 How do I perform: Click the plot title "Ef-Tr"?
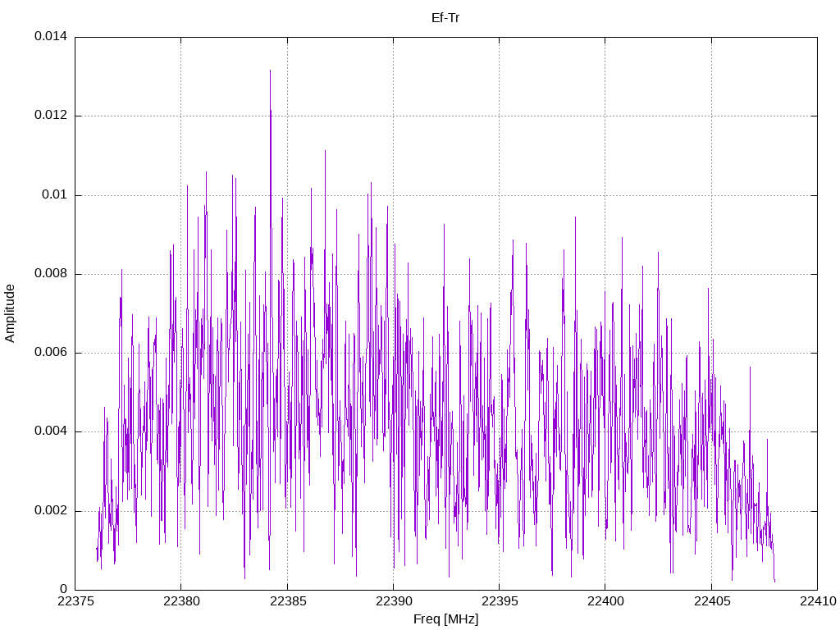(445, 18)
